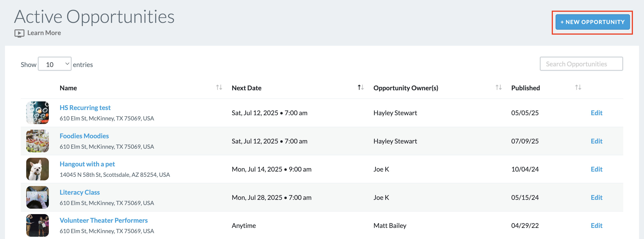Click the Learn More text link
644x239 pixels.
click(x=44, y=33)
